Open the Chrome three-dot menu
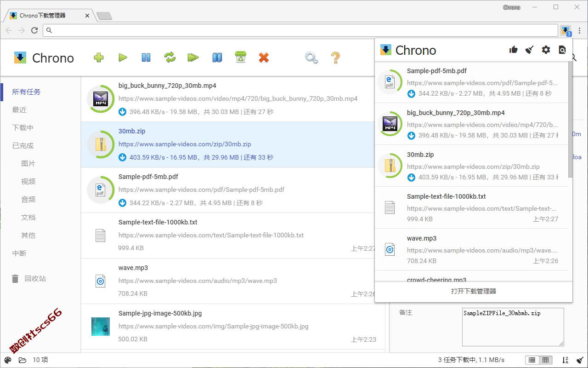Screen dimensions: 588x368 (x=580, y=30)
